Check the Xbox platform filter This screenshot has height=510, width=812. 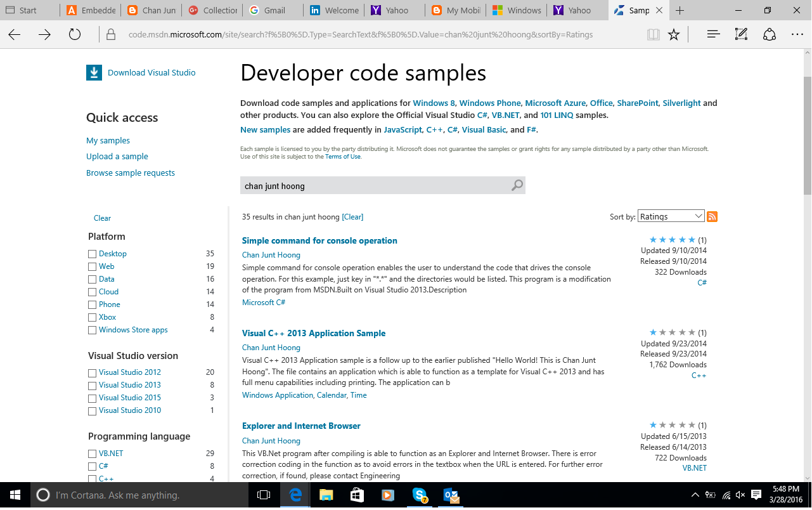(x=93, y=317)
